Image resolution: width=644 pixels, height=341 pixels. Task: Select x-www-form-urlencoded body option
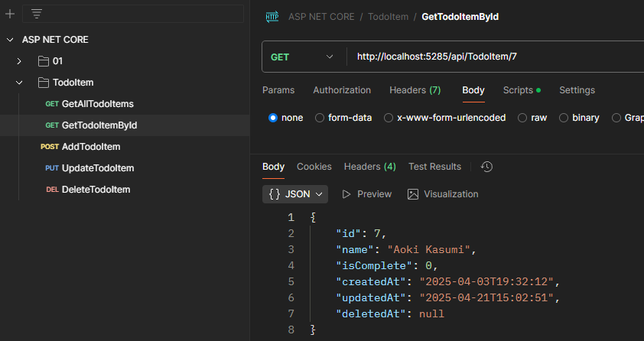(x=389, y=118)
